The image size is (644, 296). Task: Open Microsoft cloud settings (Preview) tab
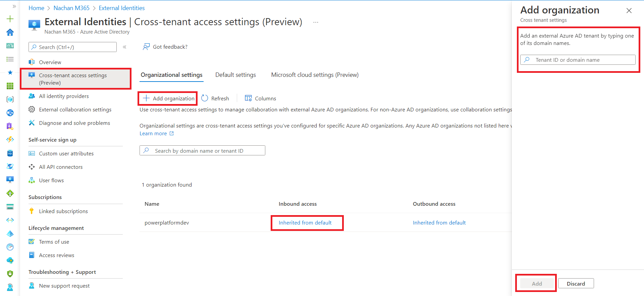click(x=315, y=75)
